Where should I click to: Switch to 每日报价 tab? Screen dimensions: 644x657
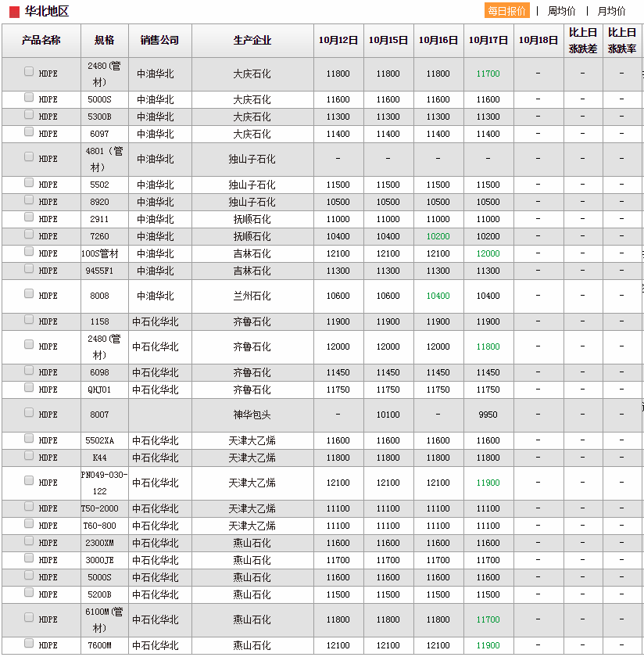click(506, 11)
